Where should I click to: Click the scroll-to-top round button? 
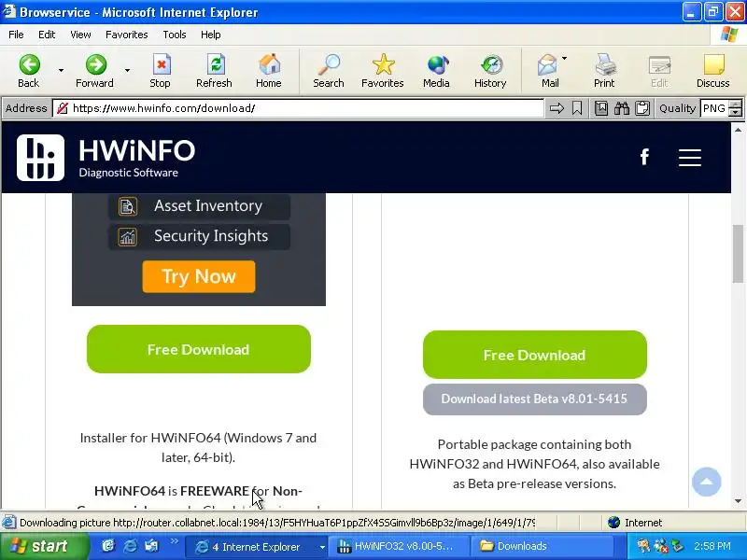click(x=707, y=482)
